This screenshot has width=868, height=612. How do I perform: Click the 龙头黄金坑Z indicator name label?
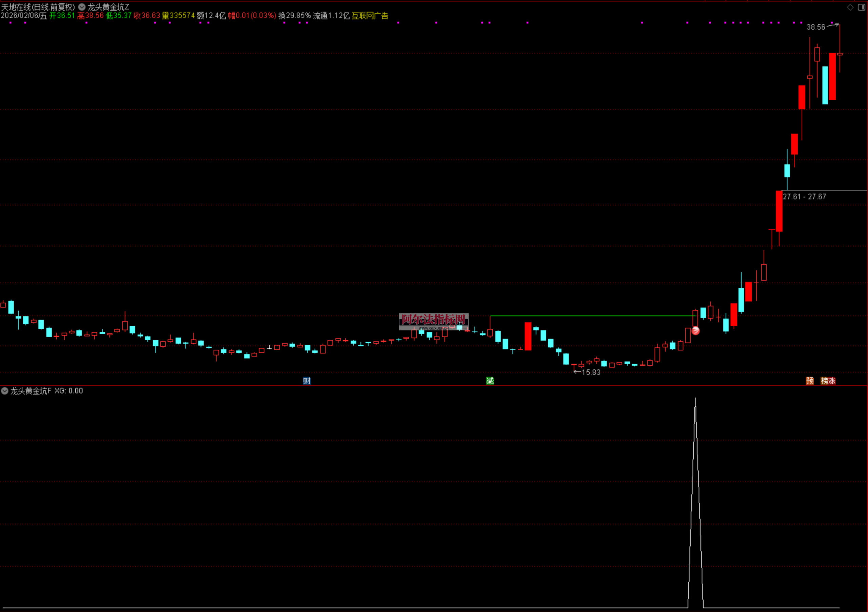click(x=108, y=7)
